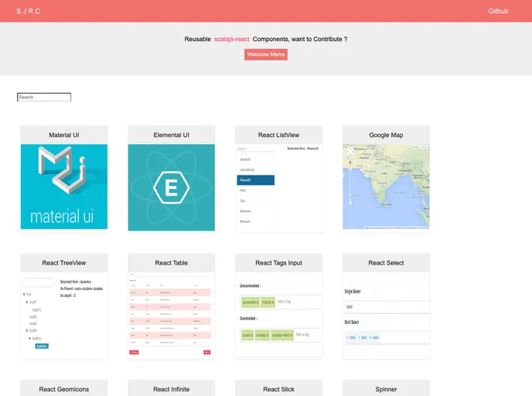Select the React Select card title
532x396 pixels.
386,263
